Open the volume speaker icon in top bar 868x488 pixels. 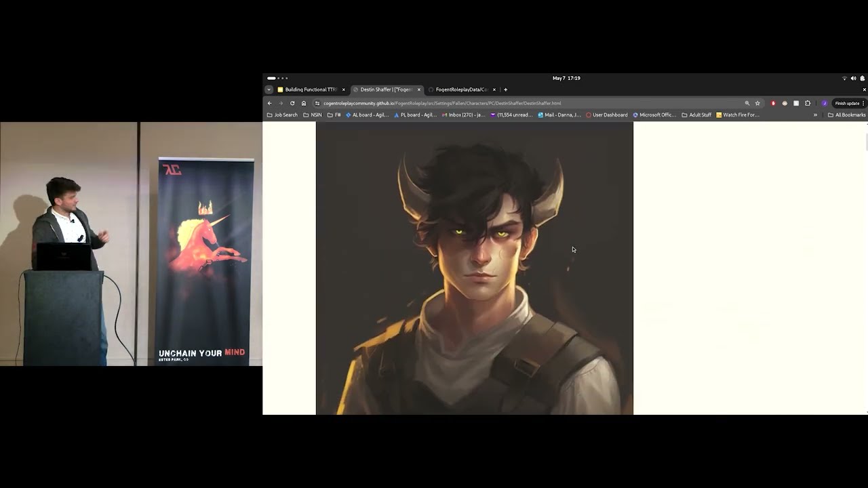click(853, 78)
